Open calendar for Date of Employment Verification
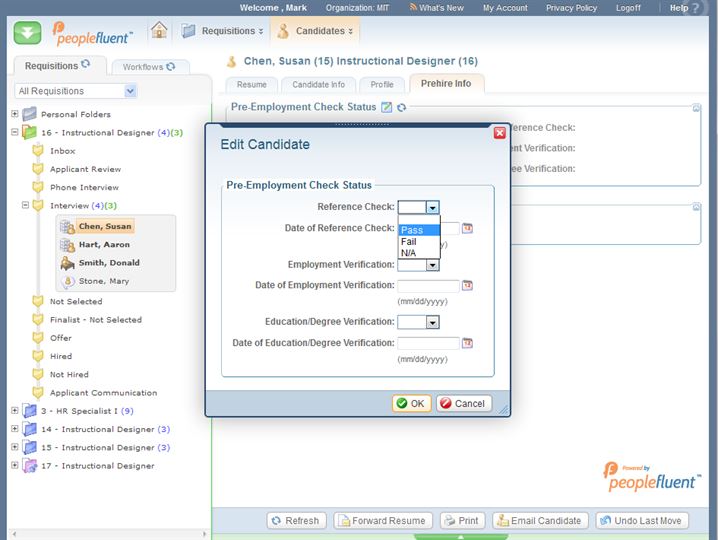The width and height of the screenshot is (718, 540). [x=467, y=285]
